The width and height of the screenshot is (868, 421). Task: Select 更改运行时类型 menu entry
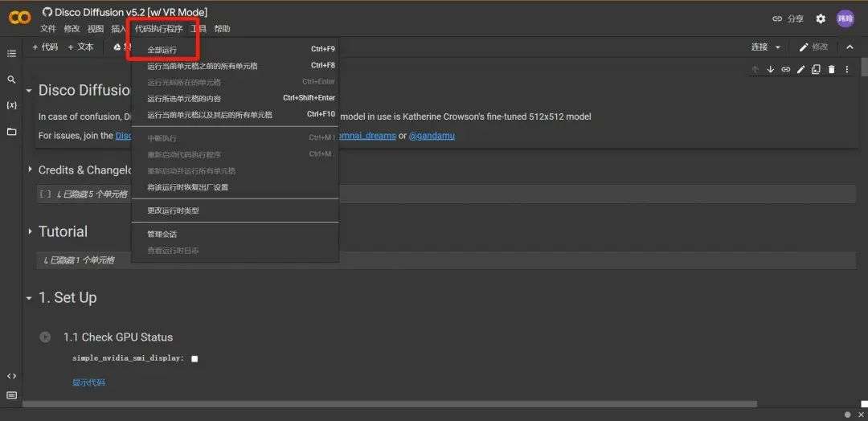pos(235,210)
